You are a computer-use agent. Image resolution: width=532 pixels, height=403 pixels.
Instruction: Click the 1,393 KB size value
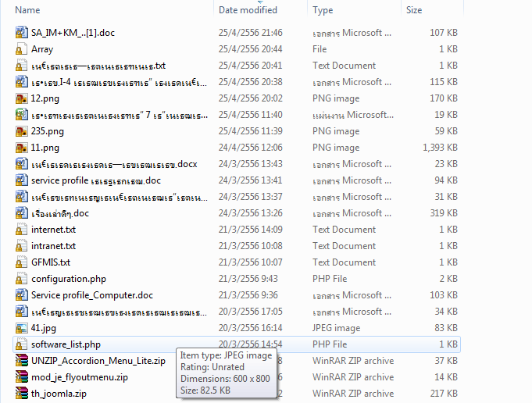[440, 148]
